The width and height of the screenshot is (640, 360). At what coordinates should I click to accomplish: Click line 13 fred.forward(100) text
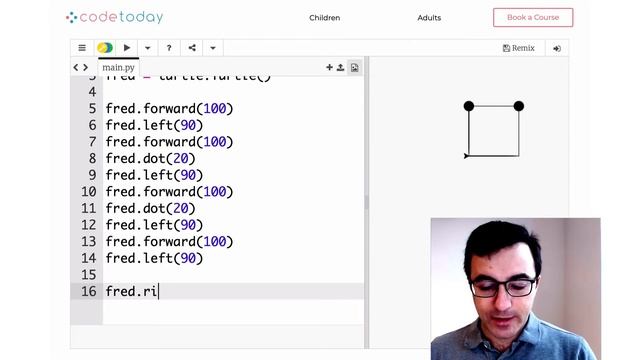pos(169,242)
